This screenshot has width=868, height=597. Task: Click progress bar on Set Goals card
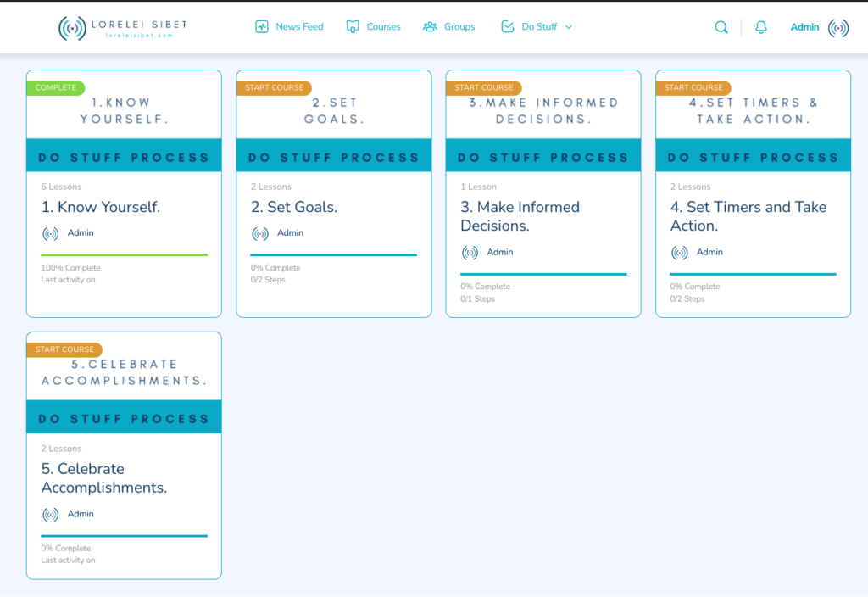point(334,254)
